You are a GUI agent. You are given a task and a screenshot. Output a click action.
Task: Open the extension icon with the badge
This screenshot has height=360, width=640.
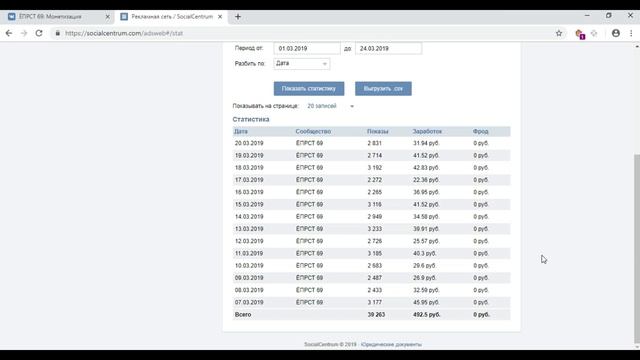579,34
